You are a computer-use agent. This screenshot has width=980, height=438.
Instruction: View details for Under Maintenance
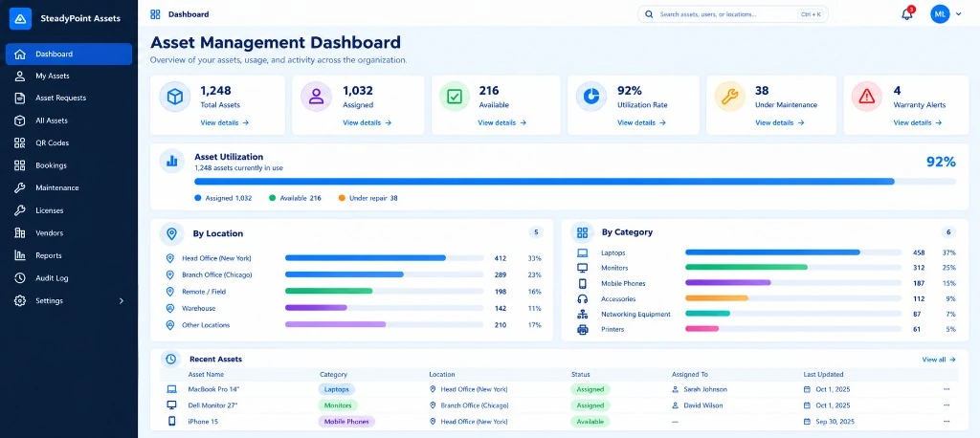coord(779,123)
